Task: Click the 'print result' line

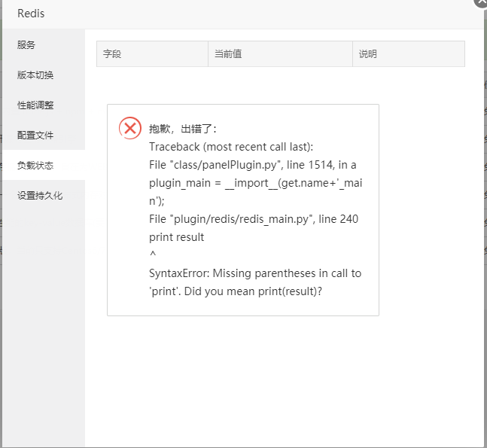Action: [176, 237]
